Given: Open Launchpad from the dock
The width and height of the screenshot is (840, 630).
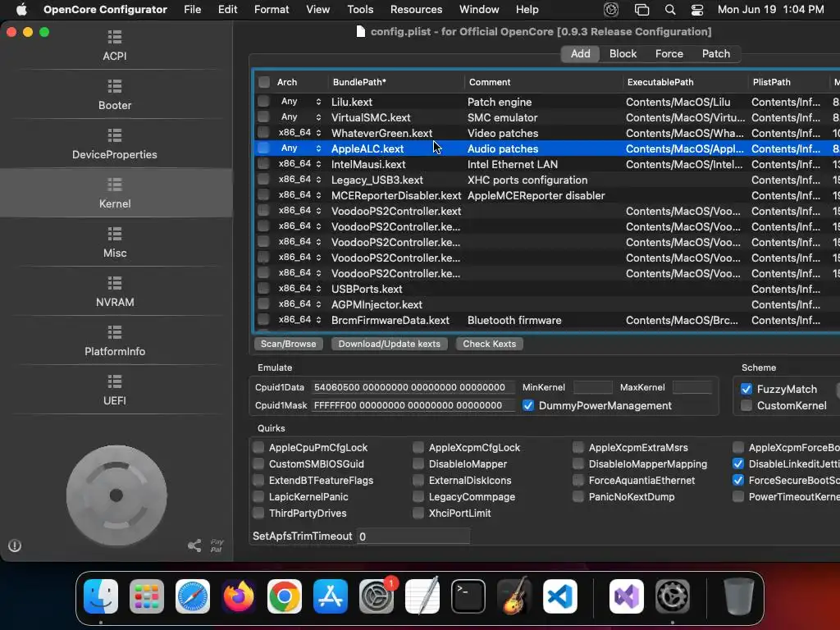Looking at the screenshot, I should (x=147, y=596).
